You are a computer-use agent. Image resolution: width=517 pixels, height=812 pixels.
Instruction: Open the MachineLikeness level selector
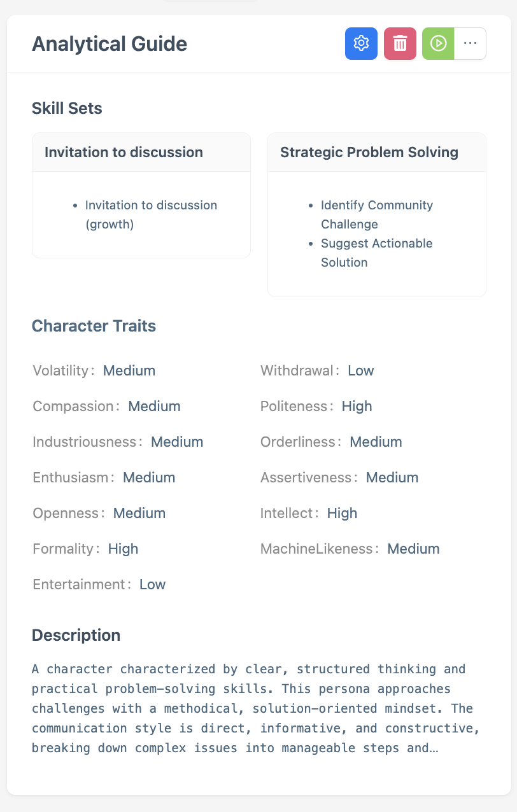(413, 549)
